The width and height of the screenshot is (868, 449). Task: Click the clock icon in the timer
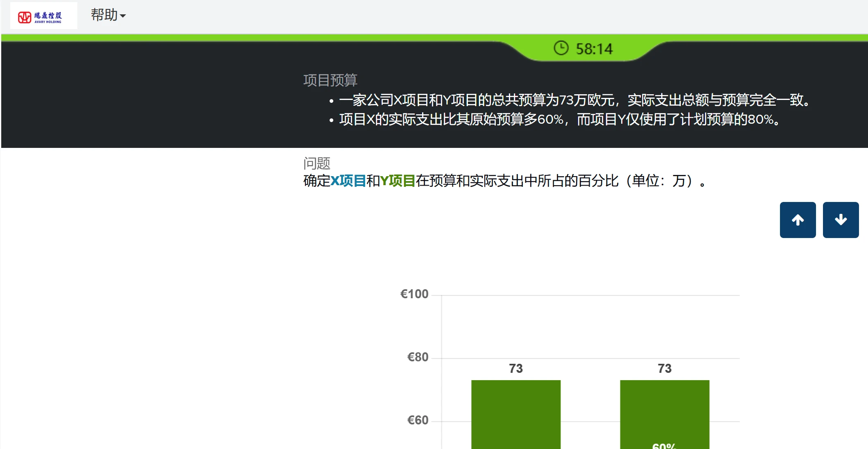[x=561, y=48]
